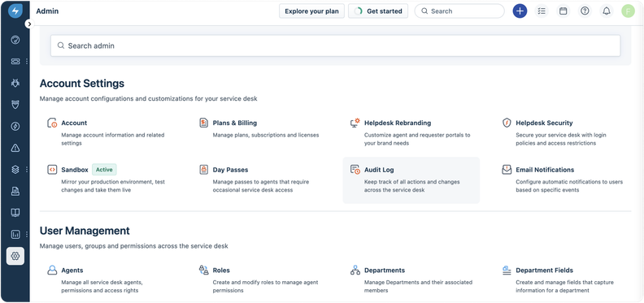This screenshot has height=303, width=644.
Task: Open the tasks checklist icon in header
Action: (x=542, y=11)
